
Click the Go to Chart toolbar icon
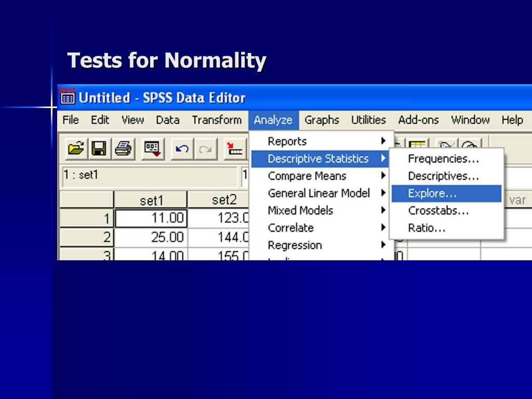[235, 149]
